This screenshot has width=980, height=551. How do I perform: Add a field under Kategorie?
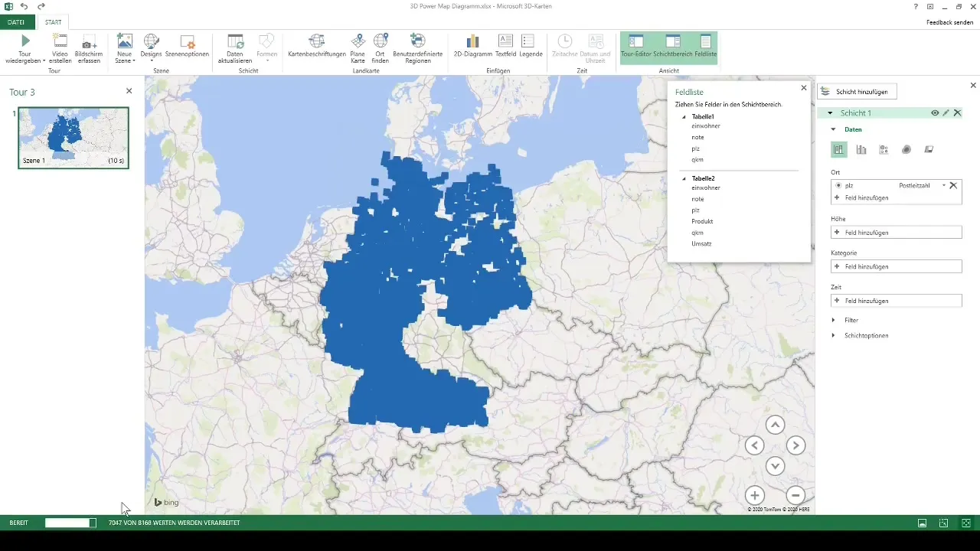pos(896,266)
